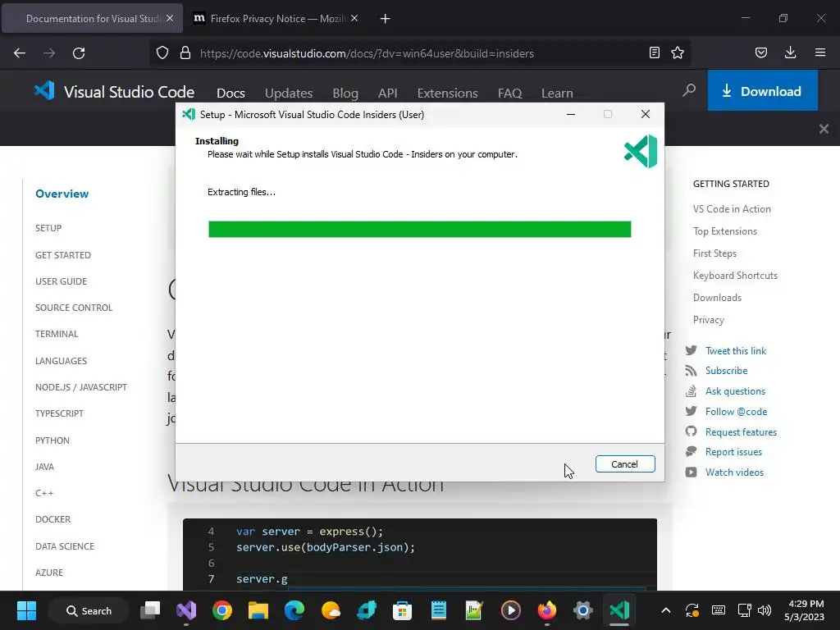Click the Setup dialog title bar icon
The width and height of the screenshot is (840, 630).
click(189, 114)
